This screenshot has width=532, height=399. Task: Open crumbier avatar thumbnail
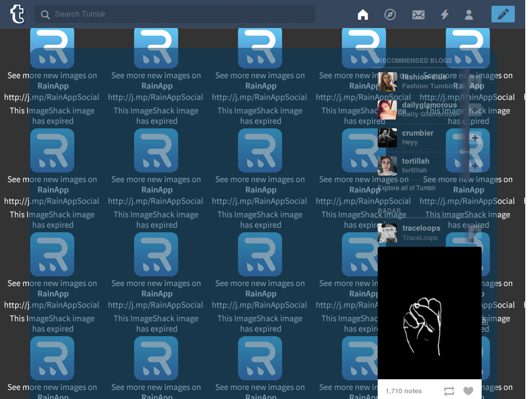387,138
